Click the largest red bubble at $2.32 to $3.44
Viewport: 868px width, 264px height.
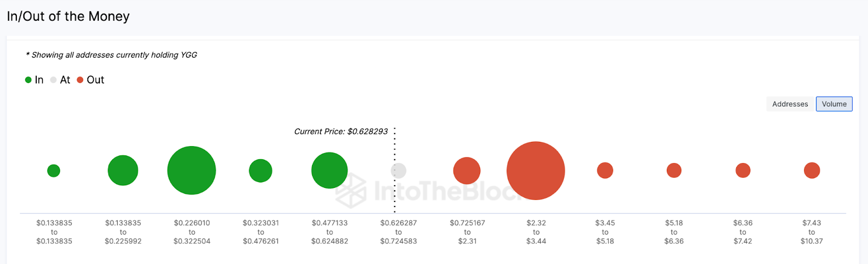[535, 171]
